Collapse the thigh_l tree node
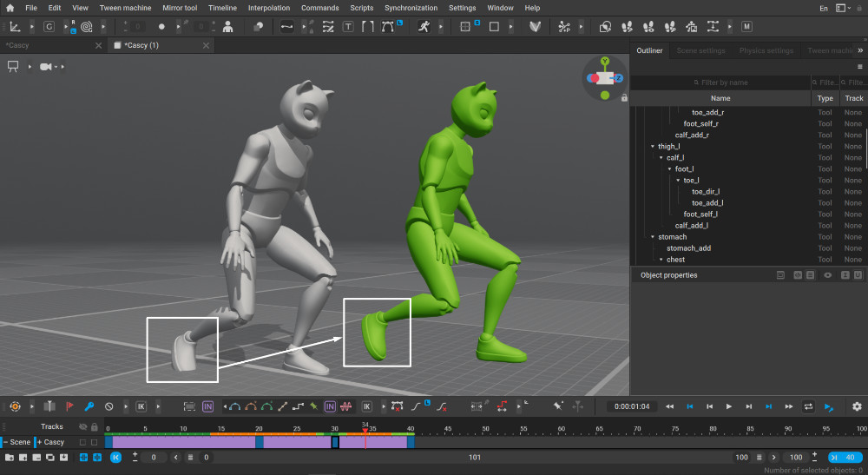Viewport: 868px width, 475px height. tap(653, 147)
